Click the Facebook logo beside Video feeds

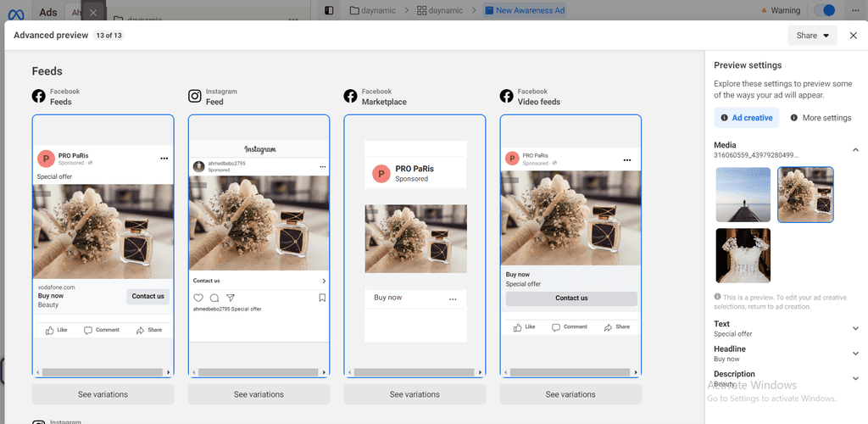(507, 97)
